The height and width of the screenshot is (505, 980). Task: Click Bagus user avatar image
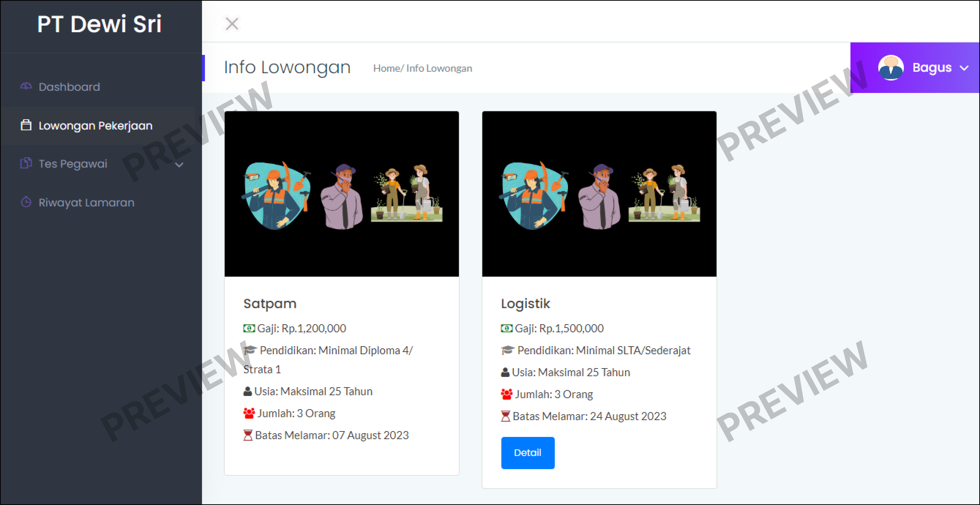point(891,67)
